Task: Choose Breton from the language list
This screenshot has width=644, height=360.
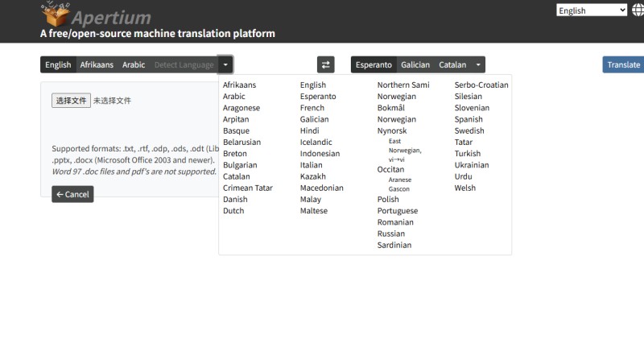Action: tap(234, 153)
